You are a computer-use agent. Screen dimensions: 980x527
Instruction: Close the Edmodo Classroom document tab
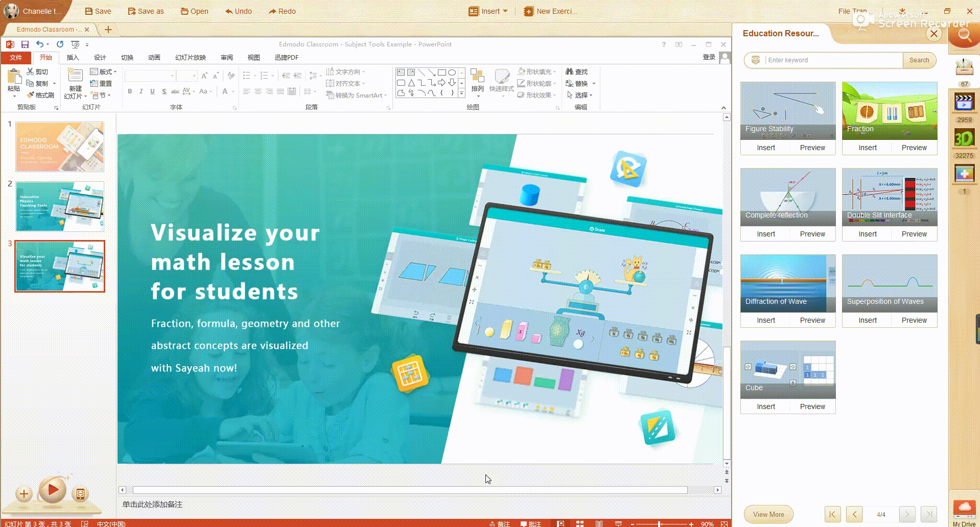[87, 30]
